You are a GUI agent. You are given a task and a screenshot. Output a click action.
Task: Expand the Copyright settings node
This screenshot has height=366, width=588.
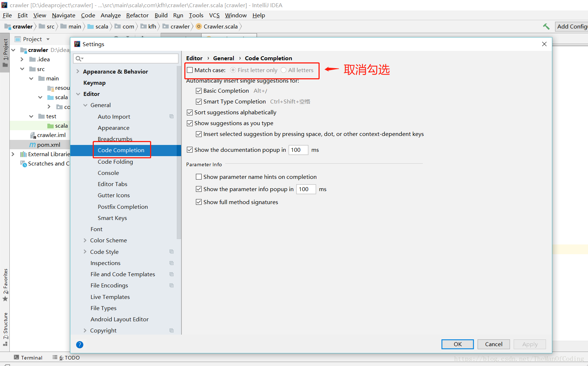[85, 330]
